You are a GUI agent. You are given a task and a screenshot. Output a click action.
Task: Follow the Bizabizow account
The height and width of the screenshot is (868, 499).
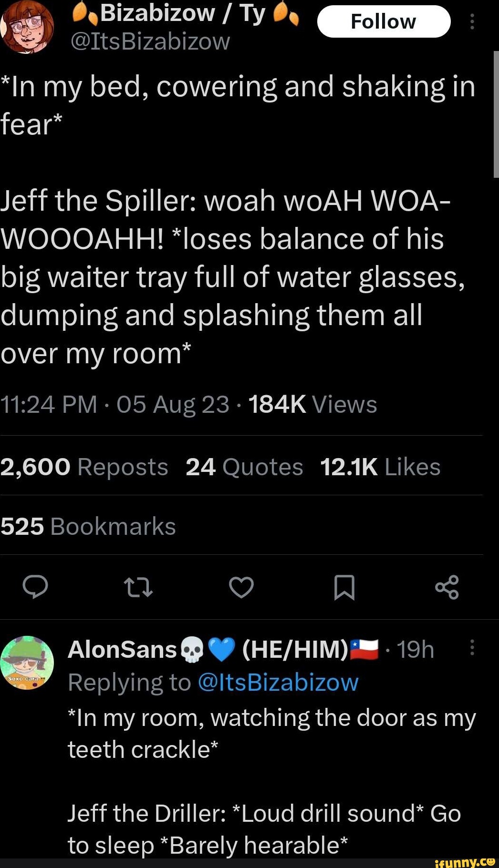384,22
